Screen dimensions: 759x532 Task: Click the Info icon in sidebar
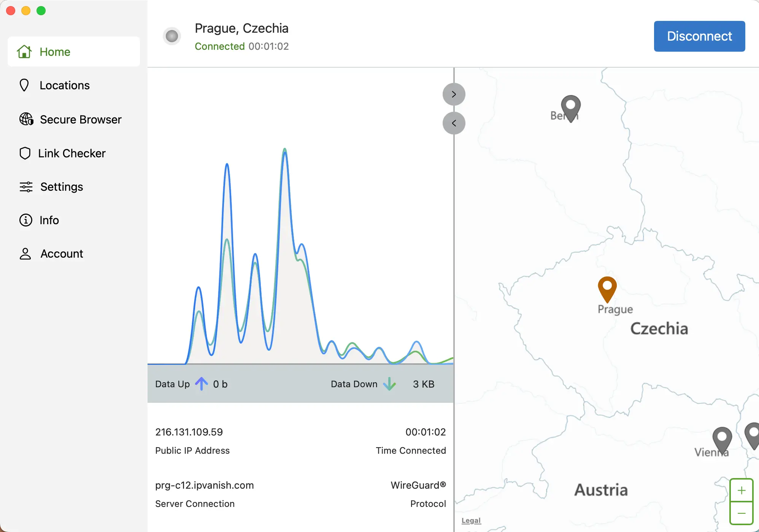(x=25, y=220)
